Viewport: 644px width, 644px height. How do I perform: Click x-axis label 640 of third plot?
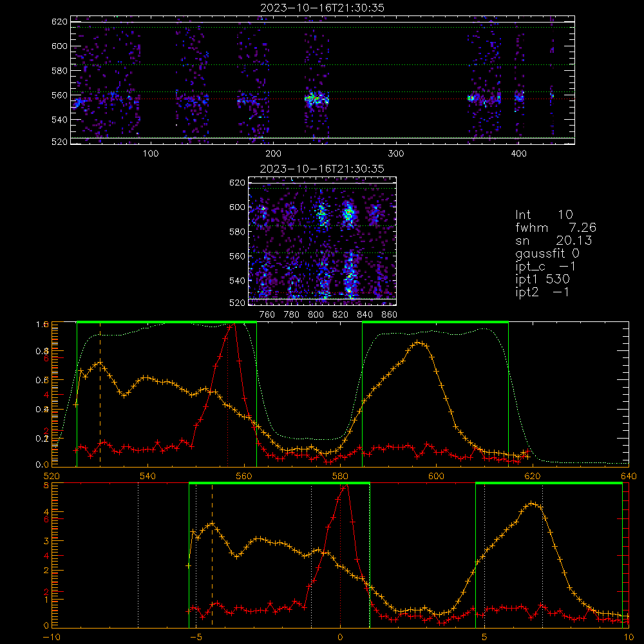(x=629, y=476)
